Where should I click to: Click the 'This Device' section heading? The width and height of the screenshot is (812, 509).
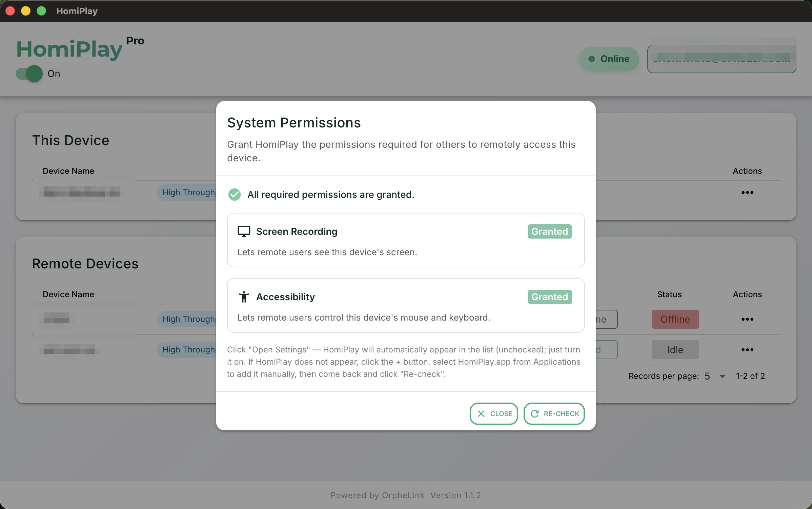(x=70, y=140)
